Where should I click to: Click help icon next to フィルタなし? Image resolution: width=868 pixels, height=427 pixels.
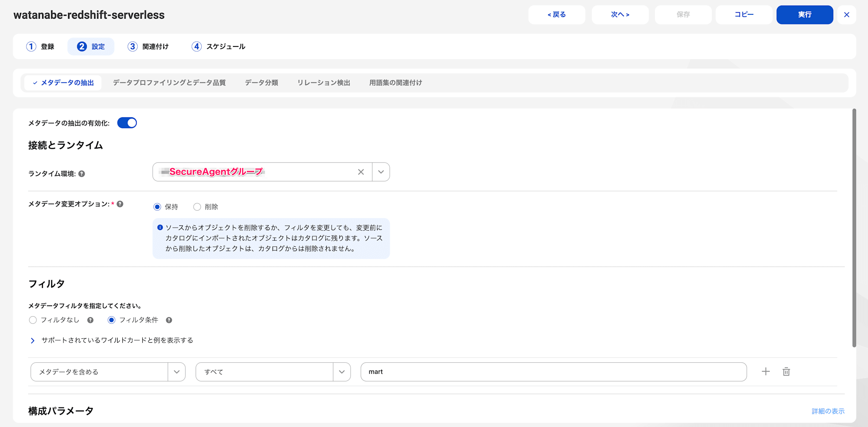(90, 320)
